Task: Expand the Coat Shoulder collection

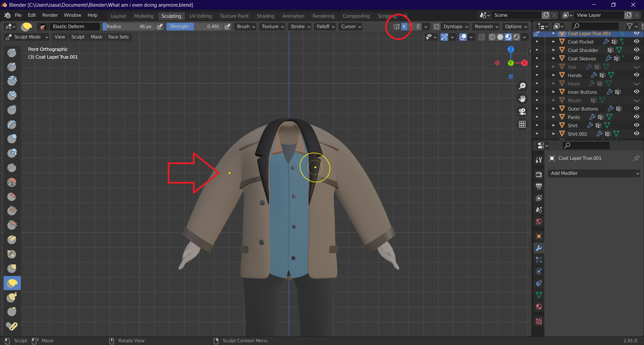Action: click(x=553, y=50)
